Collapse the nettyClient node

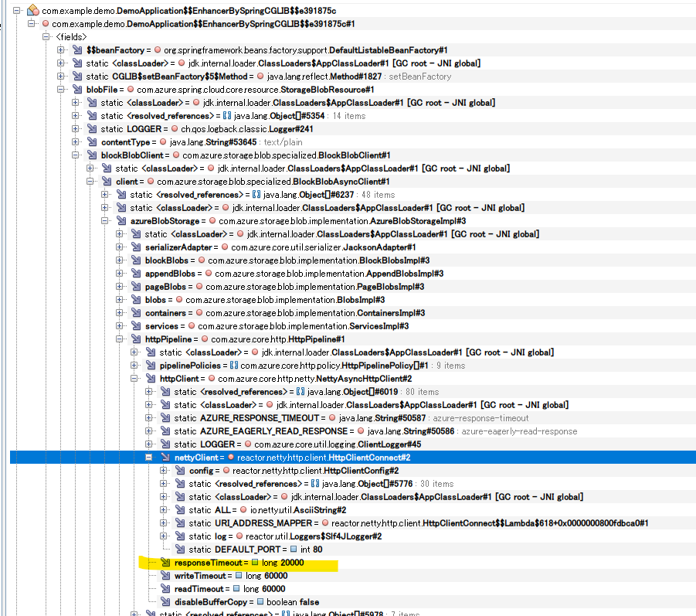(150, 457)
